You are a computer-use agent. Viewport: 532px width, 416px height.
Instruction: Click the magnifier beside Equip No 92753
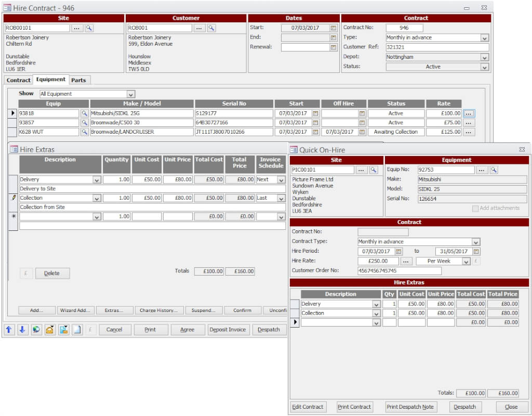(494, 169)
